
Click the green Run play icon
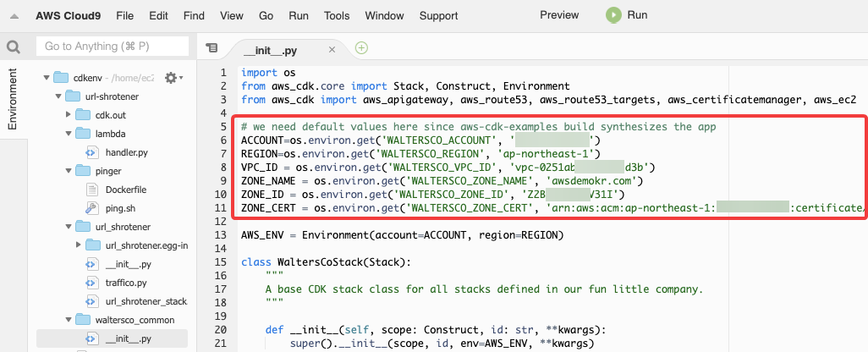[x=613, y=15]
